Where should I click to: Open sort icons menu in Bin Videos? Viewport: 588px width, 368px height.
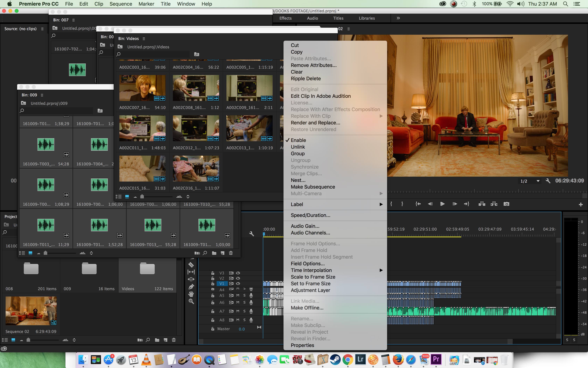188,197
